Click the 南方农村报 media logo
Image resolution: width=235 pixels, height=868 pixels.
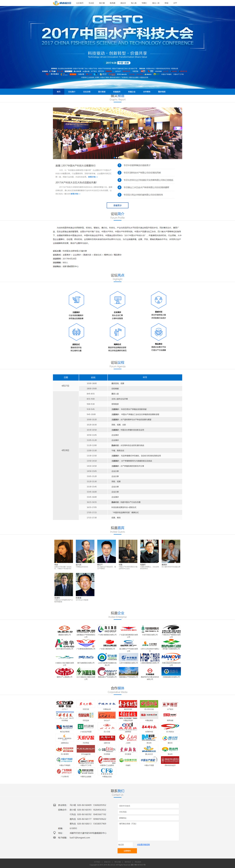[128, 704]
